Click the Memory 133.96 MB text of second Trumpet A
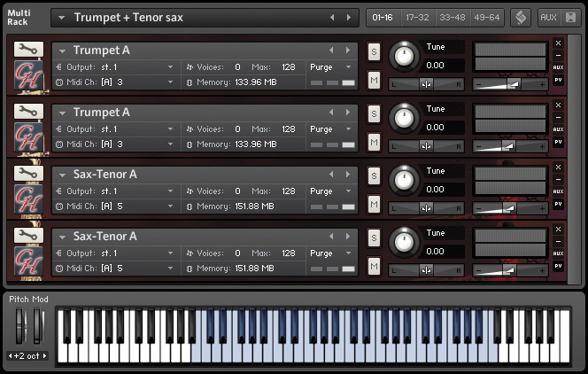 click(256, 144)
